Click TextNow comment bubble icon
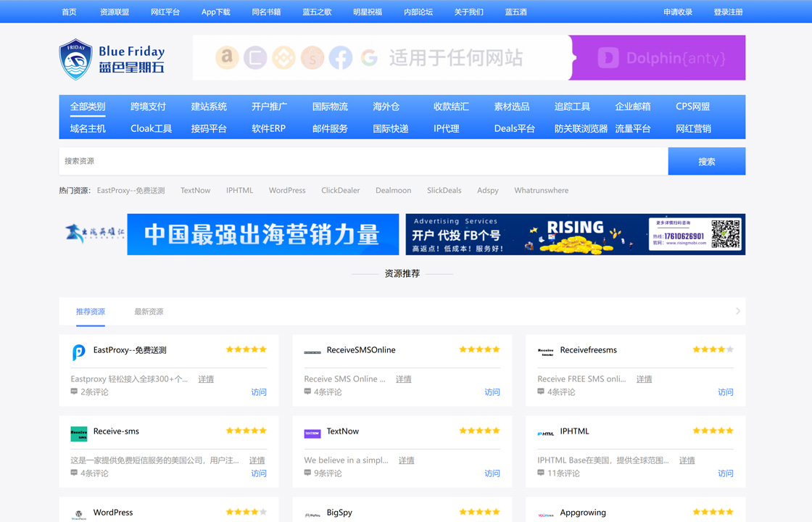This screenshot has height=522, width=812. (307, 473)
